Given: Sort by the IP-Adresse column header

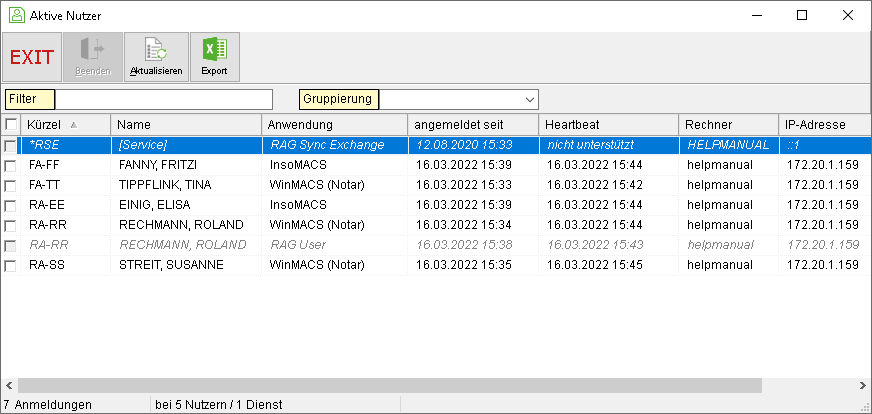Looking at the screenshot, I should click(825, 125).
